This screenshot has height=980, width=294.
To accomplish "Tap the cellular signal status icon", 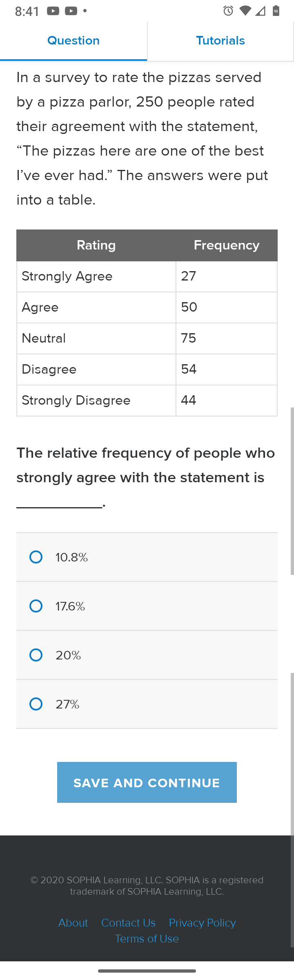I will point(260,11).
